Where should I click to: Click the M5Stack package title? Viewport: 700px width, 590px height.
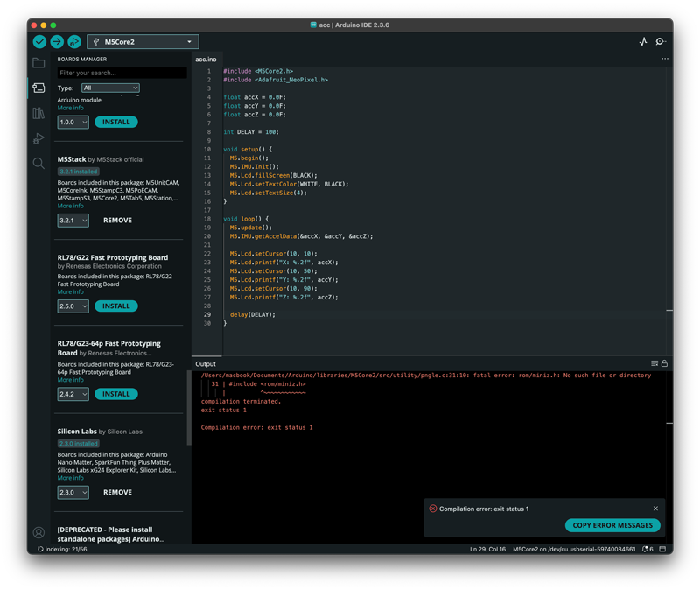point(72,159)
